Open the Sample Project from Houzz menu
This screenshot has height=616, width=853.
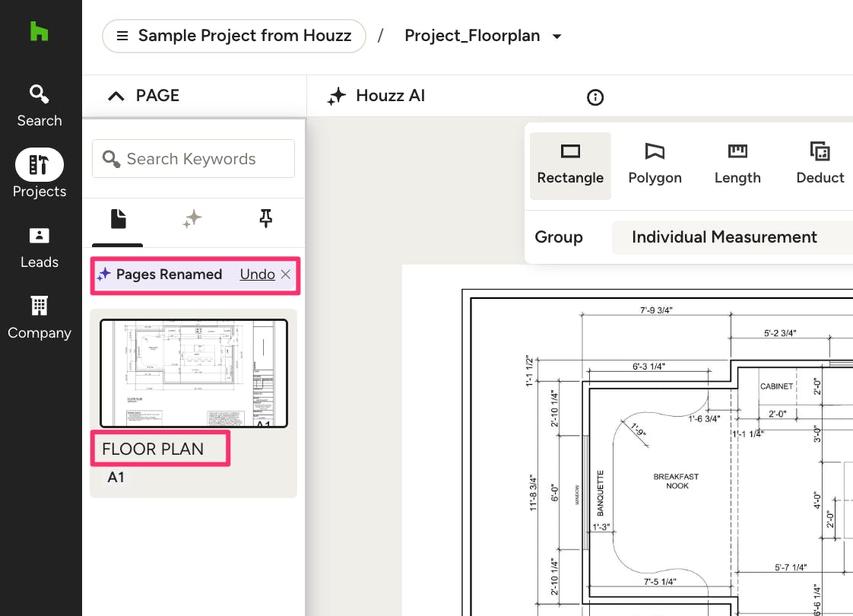[x=234, y=36]
